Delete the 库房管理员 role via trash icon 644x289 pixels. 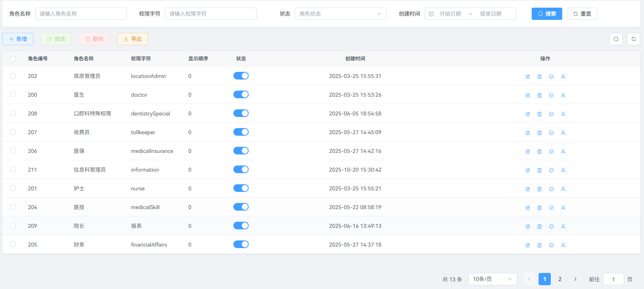pos(539,76)
